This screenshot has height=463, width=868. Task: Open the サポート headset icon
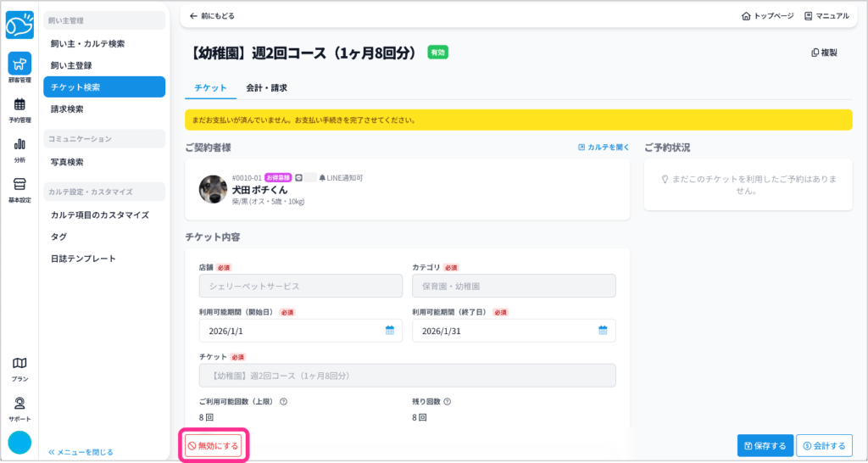[19, 408]
